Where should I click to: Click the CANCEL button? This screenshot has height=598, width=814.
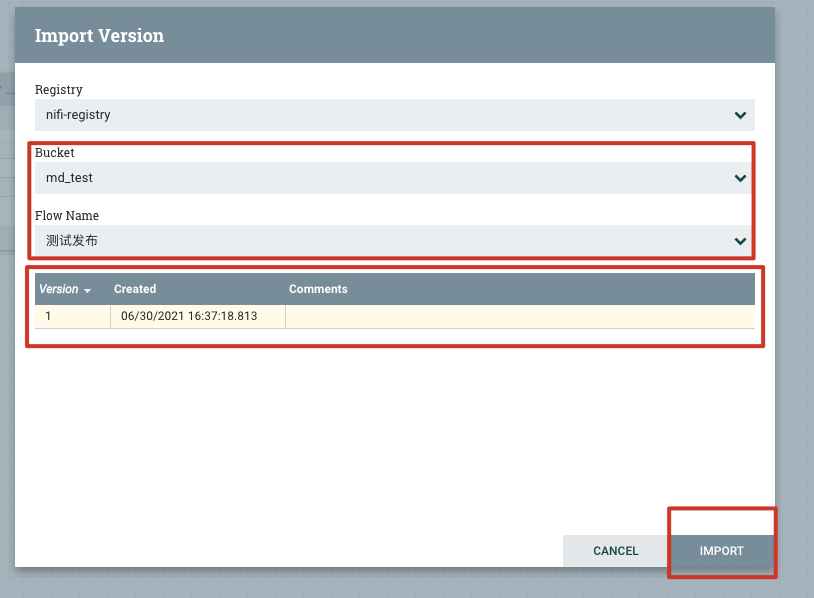[x=616, y=551]
